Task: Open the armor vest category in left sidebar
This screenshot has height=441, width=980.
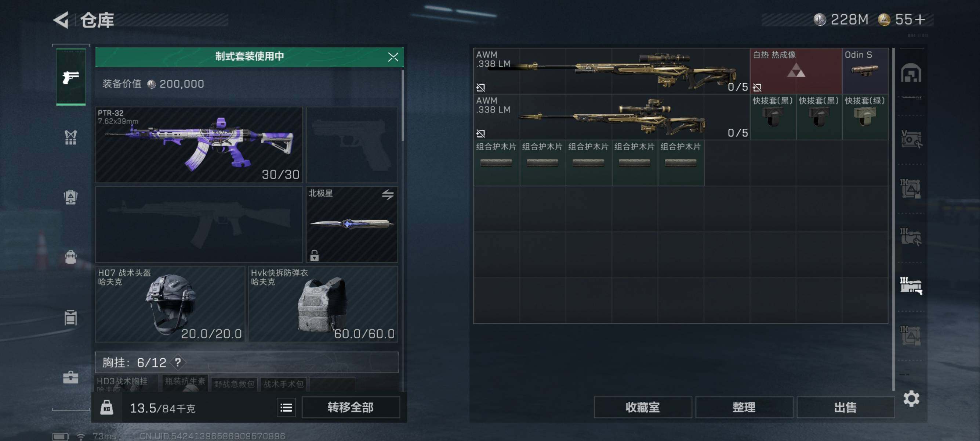Action: (70, 137)
